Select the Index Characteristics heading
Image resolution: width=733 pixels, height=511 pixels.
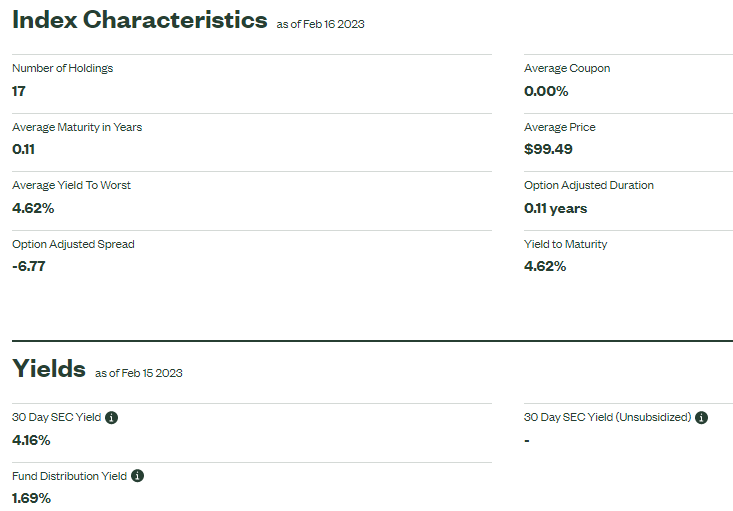(x=140, y=20)
